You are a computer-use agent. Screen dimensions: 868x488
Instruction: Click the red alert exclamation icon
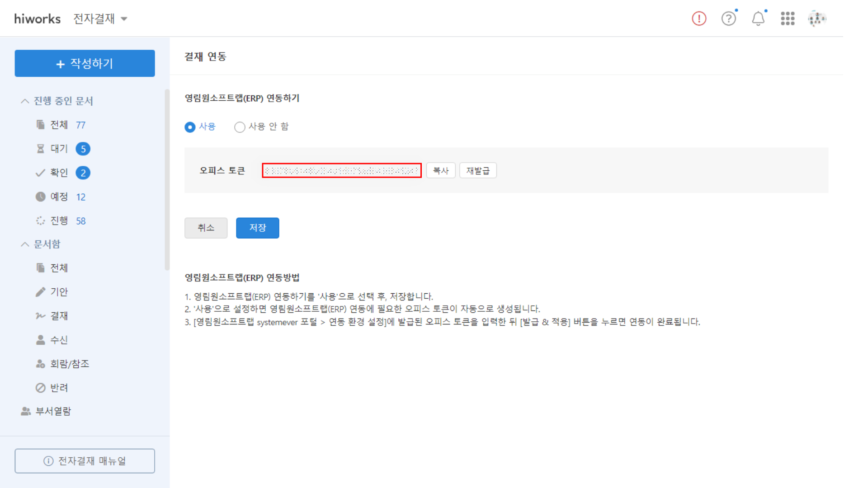(x=699, y=19)
